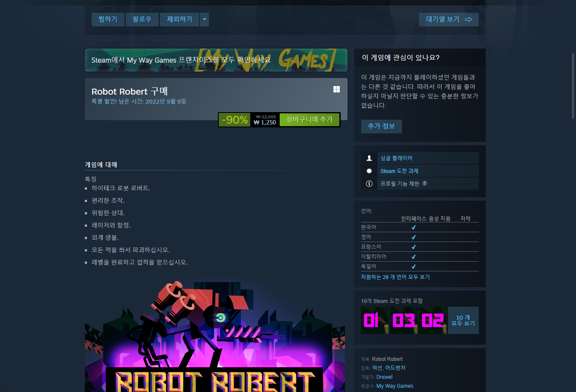Open the 싱글 플레이어 category link
The image size is (576, 392).
click(x=397, y=158)
